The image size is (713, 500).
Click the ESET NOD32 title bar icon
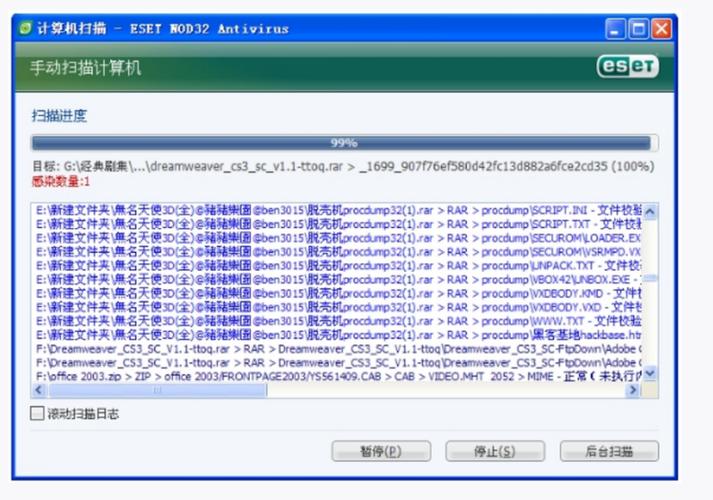tap(25, 29)
